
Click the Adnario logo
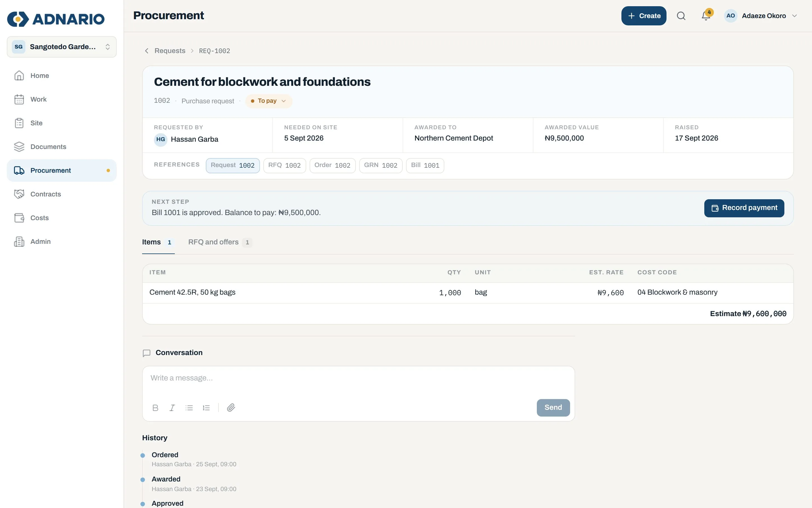[x=56, y=19]
